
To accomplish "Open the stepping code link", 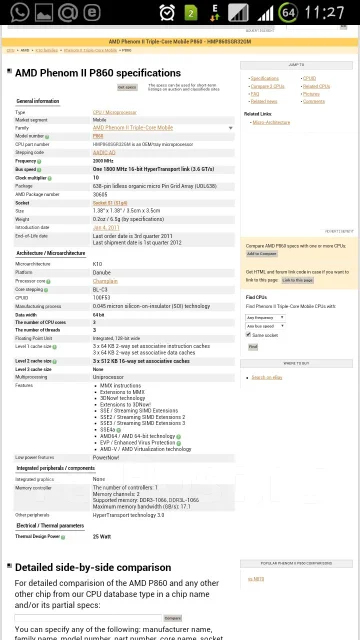I will (x=104, y=153).
